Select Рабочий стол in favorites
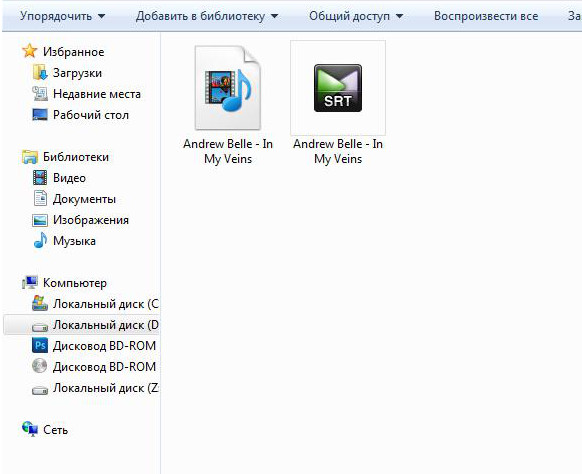The image size is (582, 474). tap(91, 115)
